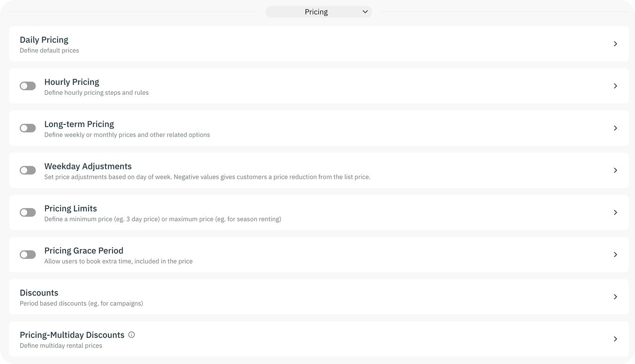Click the right chevron on Weekday Adjustments
The image size is (635, 364).
(615, 170)
